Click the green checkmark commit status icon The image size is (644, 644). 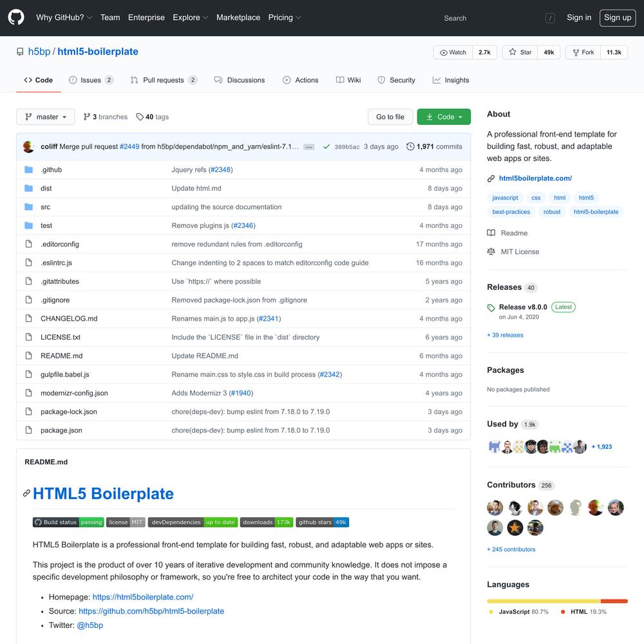coord(326,147)
